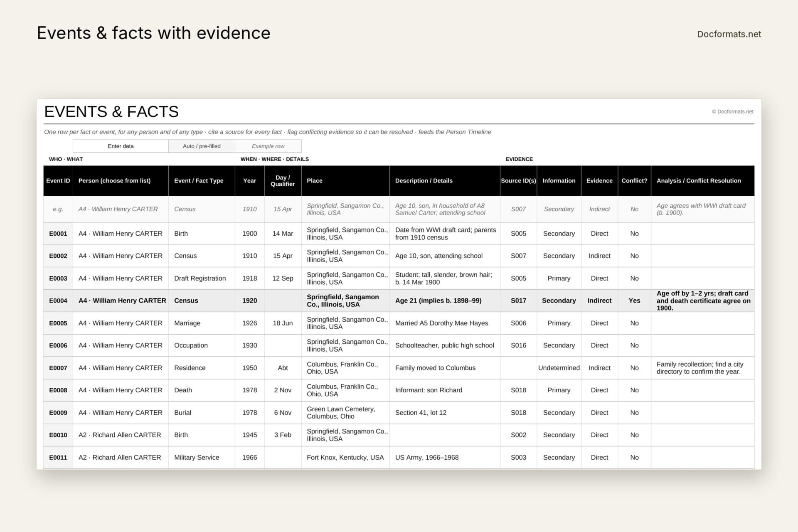Select the 'Conflict?' column header
This screenshot has height=532, width=798.
pos(634,181)
